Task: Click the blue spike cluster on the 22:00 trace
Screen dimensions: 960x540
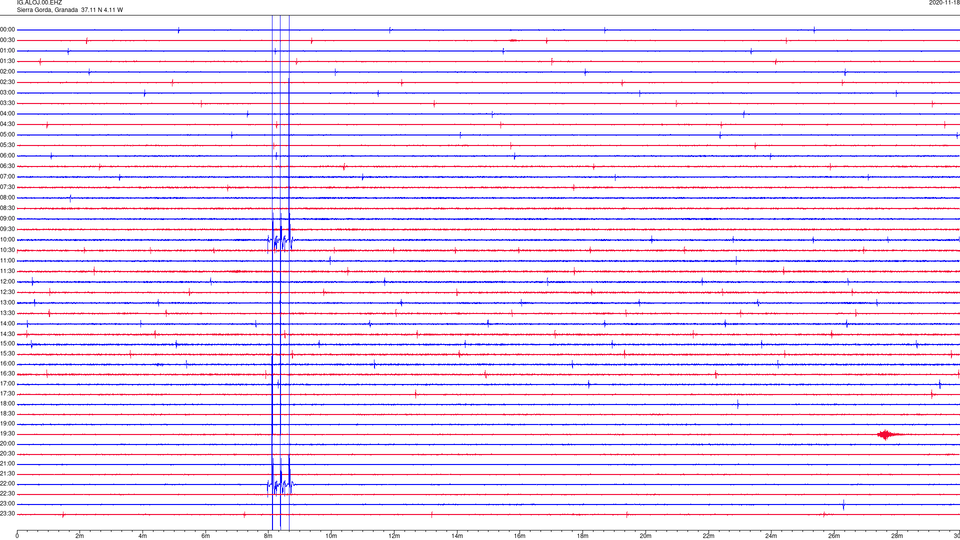Action: click(280, 484)
